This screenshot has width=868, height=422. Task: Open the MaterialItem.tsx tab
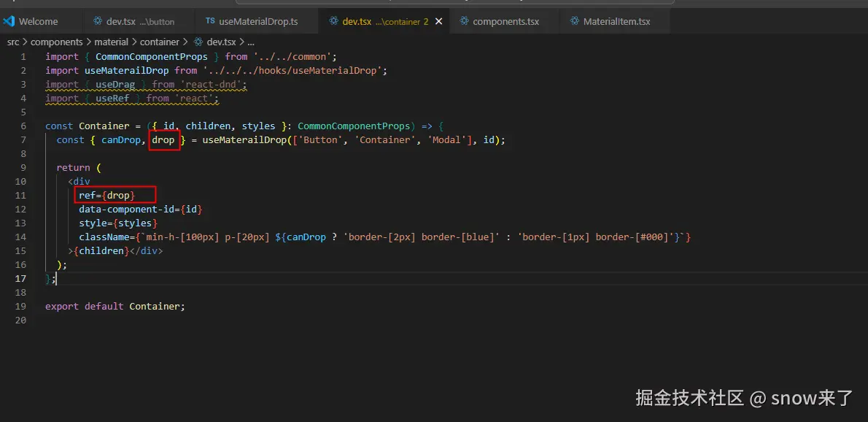click(x=615, y=22)
